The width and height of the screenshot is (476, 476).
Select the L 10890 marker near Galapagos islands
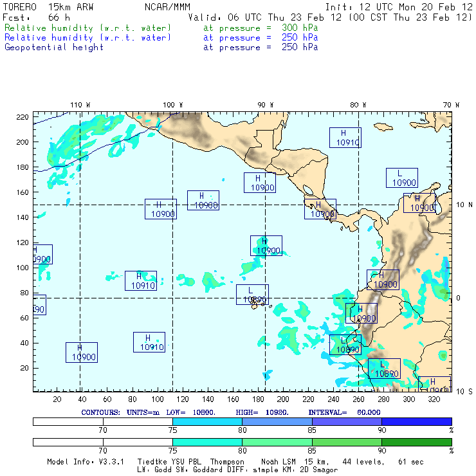tap(252, 295)
